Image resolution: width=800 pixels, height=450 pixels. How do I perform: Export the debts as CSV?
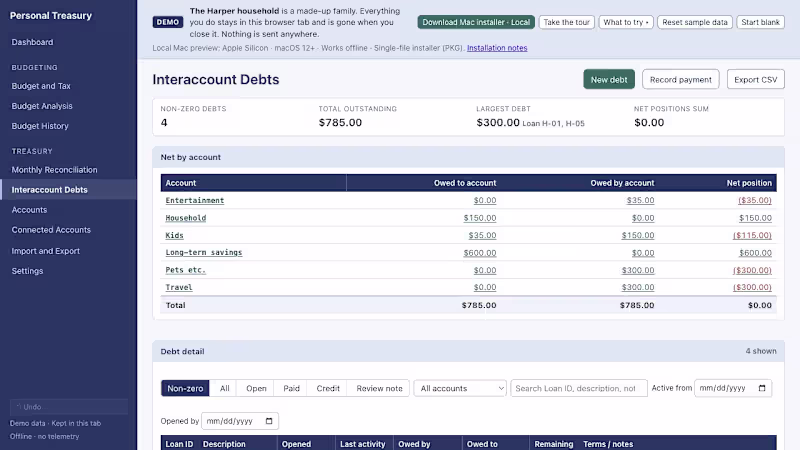coord(756,79)
